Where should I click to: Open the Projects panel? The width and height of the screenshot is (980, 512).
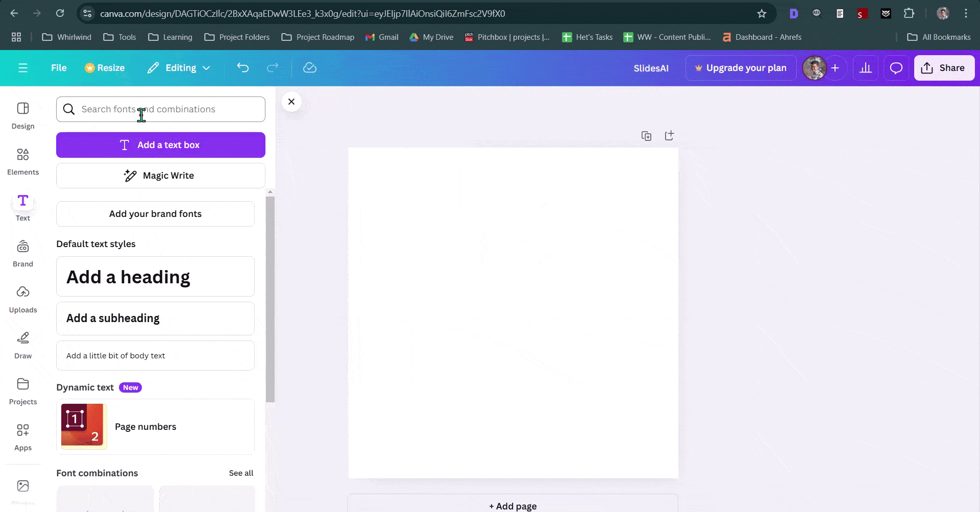[23, 391]
